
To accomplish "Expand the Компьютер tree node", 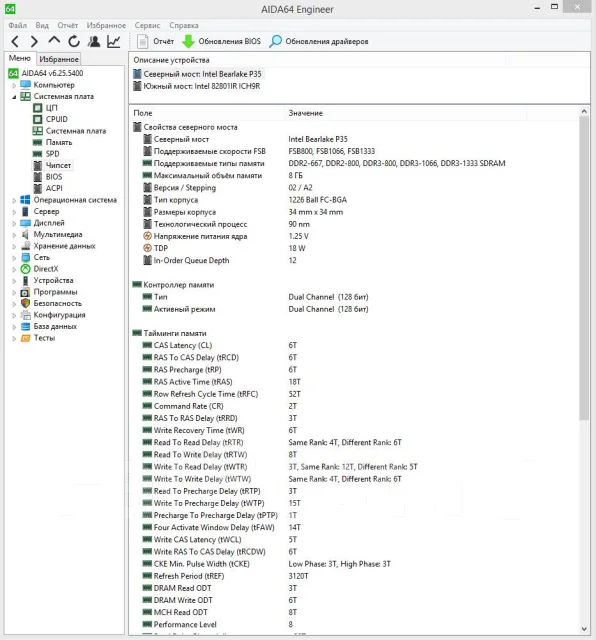I will (x=14, y=85).
